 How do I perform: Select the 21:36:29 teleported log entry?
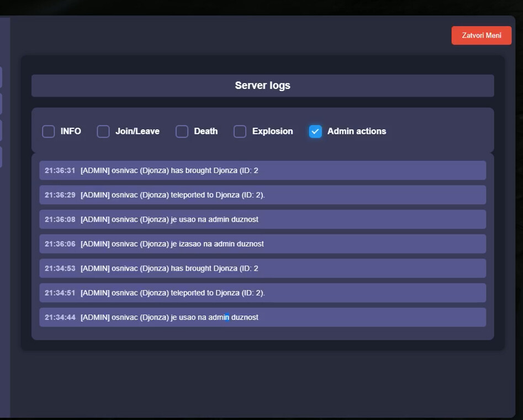tap(262, 195)
